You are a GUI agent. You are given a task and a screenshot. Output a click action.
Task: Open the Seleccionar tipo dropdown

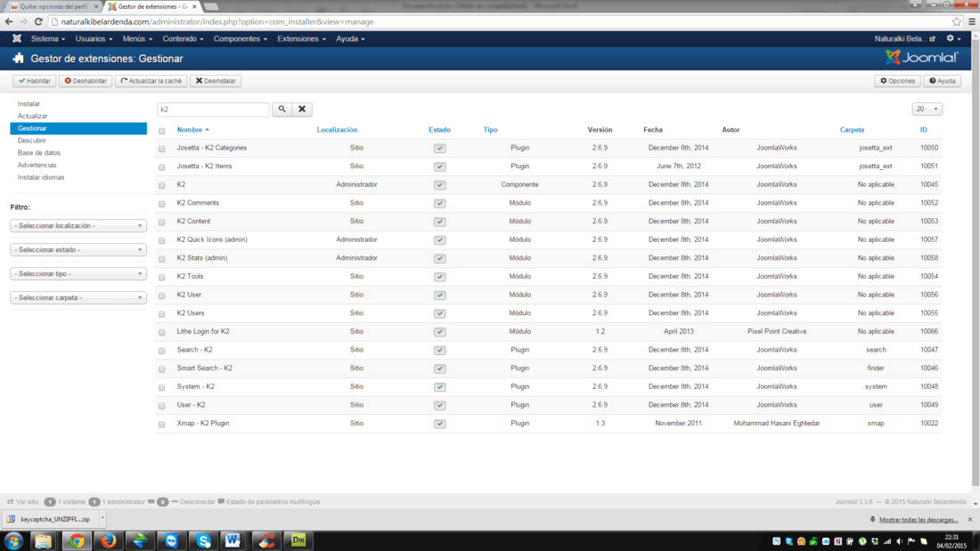(x=78, y=273)
